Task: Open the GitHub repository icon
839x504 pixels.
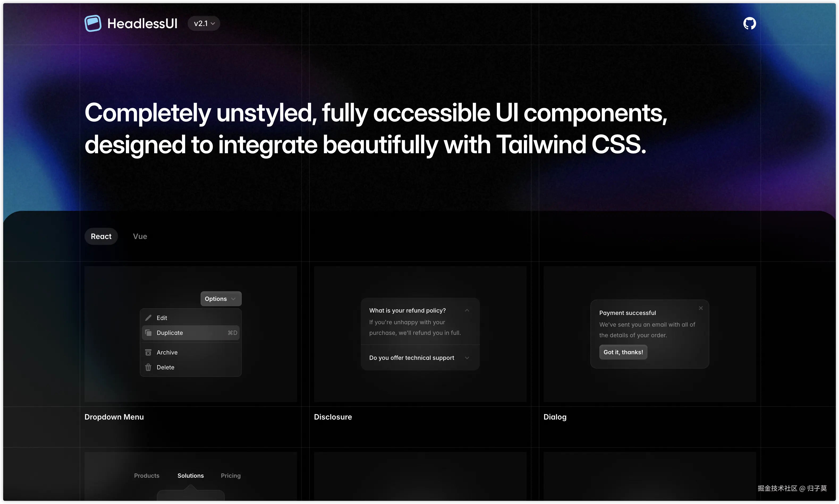Action: click(x=749, y=23)
